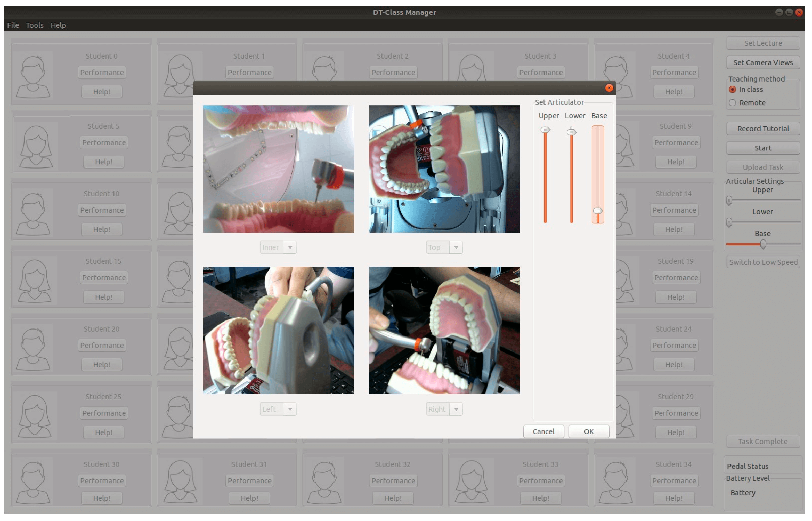Click Student 32 avatar icon
Screen dimensions: 812x521
[x=324, y=483]
